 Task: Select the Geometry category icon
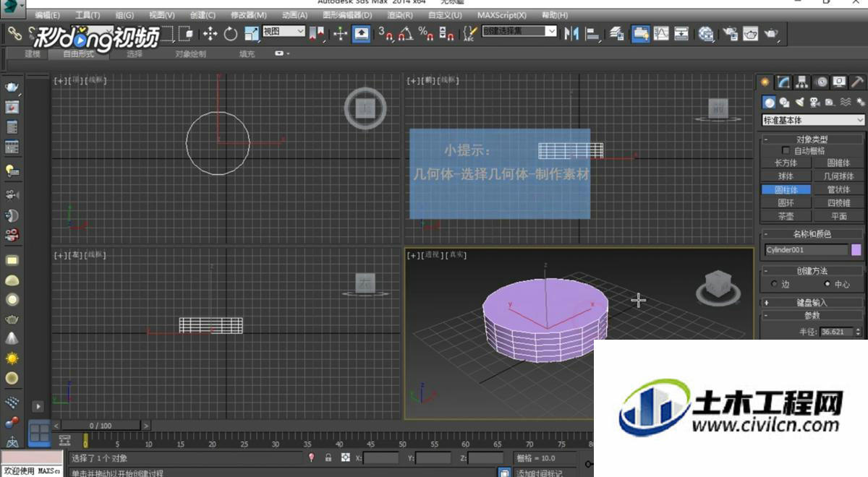coord(770,103)
